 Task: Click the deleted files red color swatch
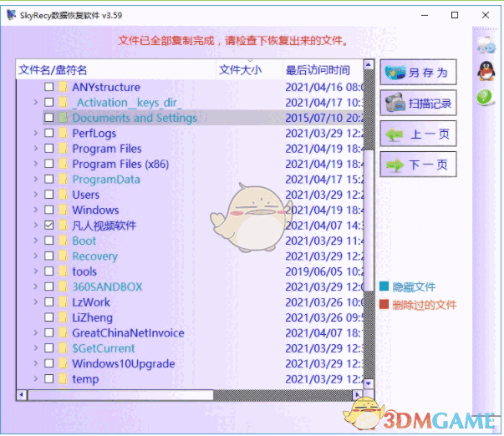(384, 304)
